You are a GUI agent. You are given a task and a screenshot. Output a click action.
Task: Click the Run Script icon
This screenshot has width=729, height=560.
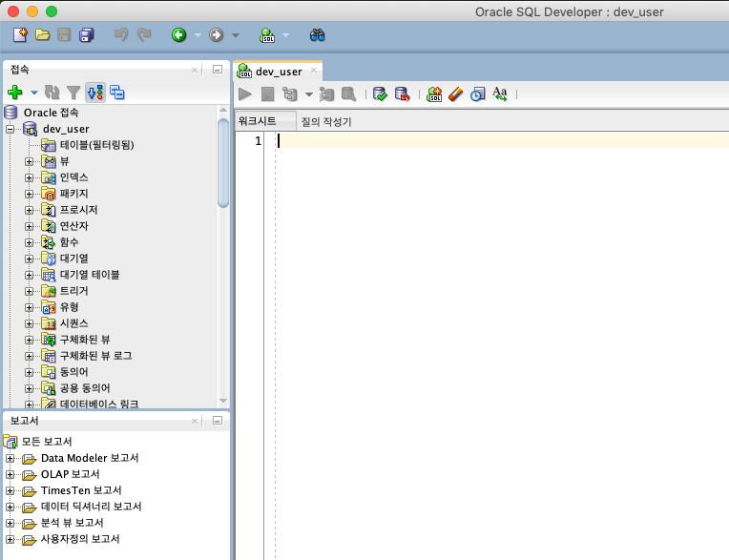(268, 94)
